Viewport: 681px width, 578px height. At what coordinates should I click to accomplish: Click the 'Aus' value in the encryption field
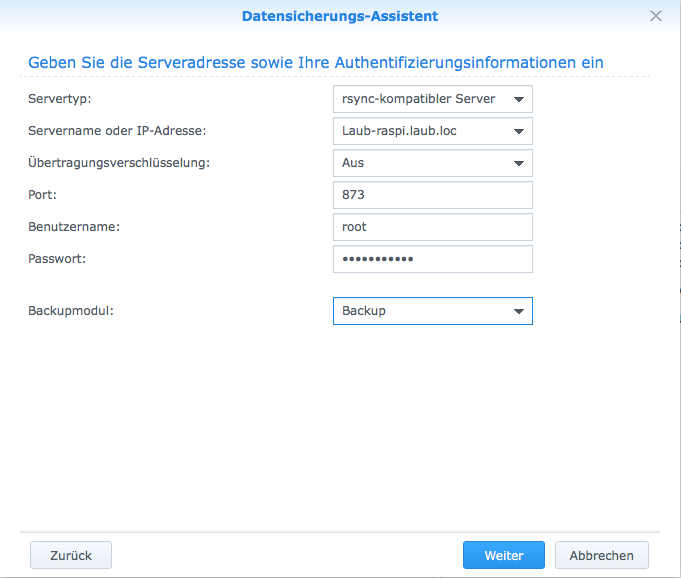(353, 163)
